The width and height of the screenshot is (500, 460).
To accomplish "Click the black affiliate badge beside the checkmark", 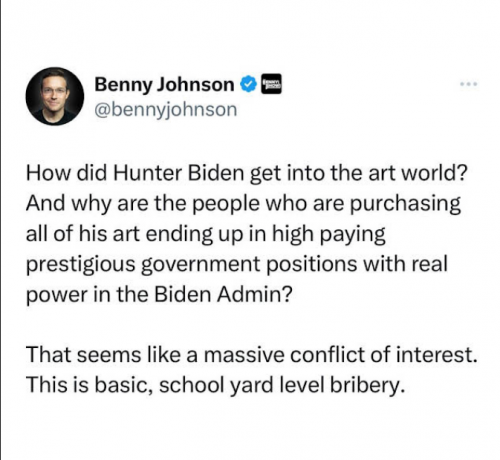I will click(x=271, y=84).
